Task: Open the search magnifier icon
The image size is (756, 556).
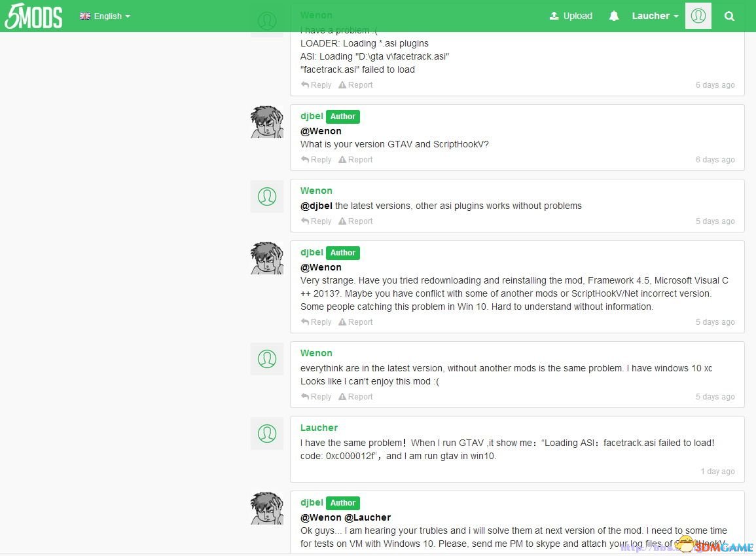Action: (729, 16)
